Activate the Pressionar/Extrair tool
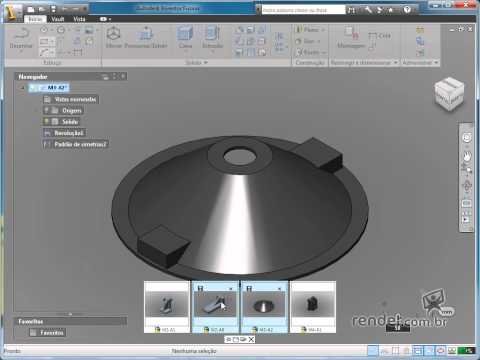The width and height of the screenshot is (480, 360). coord(146,37)
